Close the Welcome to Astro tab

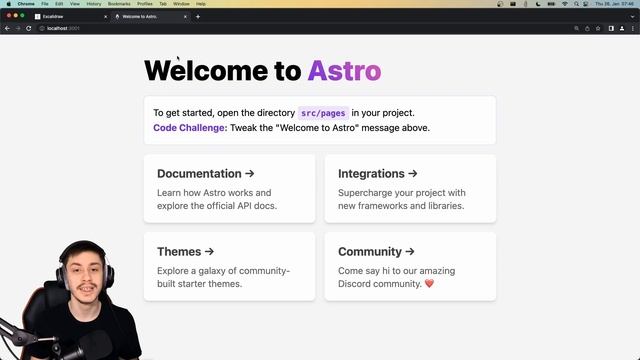click(185, 17)
